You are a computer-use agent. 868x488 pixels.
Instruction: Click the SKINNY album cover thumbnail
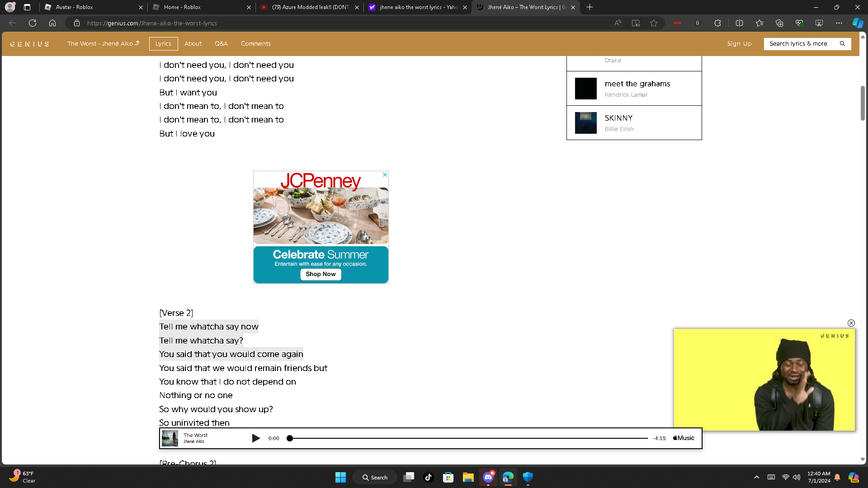pyautogui.click(x=586, y=123)
